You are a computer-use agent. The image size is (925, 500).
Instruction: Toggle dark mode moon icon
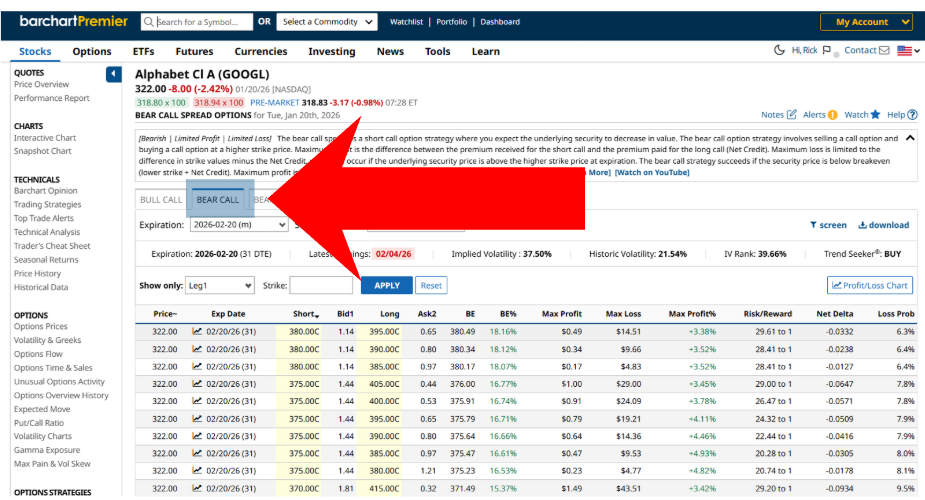pos(779,50)
